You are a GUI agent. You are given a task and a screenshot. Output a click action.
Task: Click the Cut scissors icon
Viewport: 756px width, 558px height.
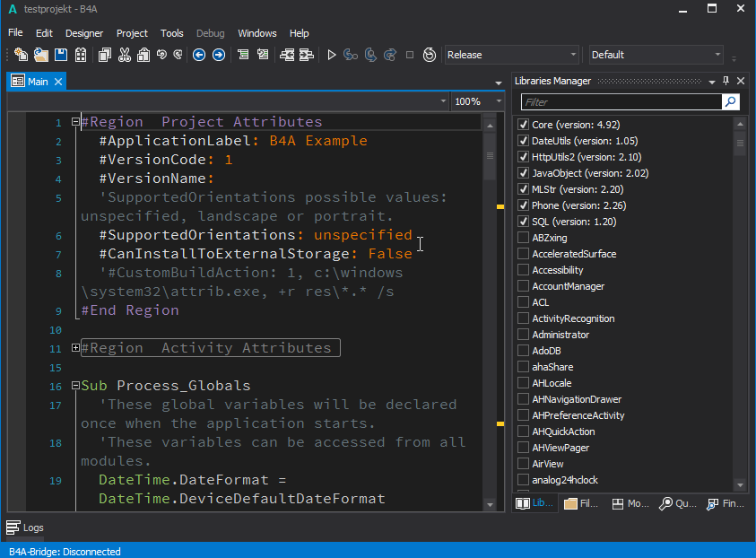(x=124, y=55)
